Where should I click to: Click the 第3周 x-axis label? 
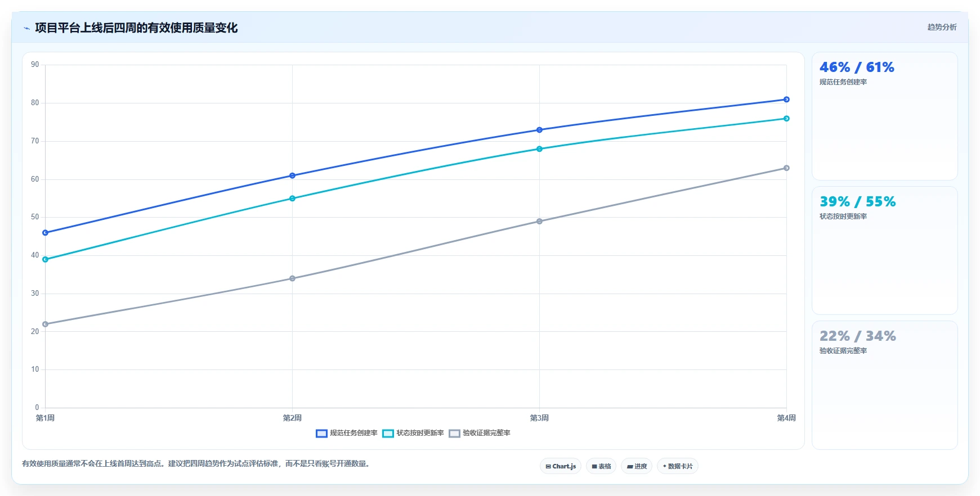[x=539, y=418]
